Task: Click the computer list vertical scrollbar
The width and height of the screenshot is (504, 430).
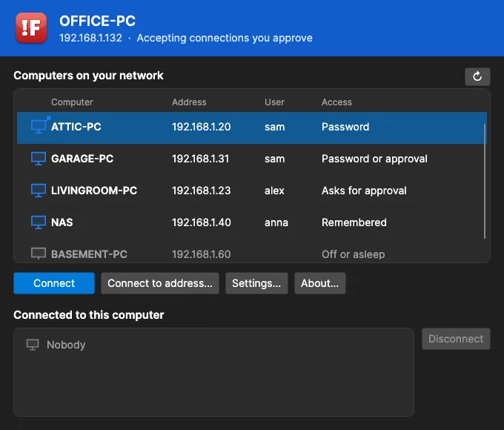Action: [x=485, y=182]
